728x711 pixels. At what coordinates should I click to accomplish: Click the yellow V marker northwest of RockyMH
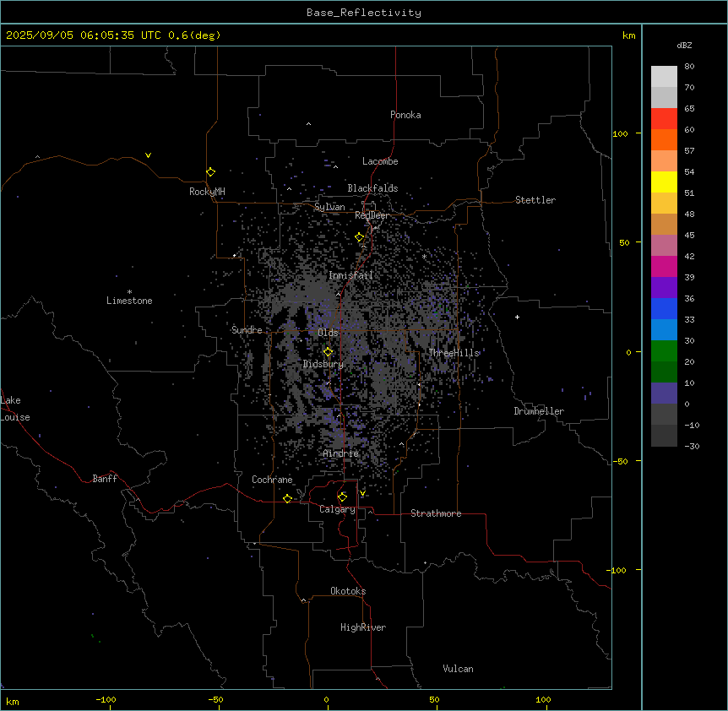(148, 155)
